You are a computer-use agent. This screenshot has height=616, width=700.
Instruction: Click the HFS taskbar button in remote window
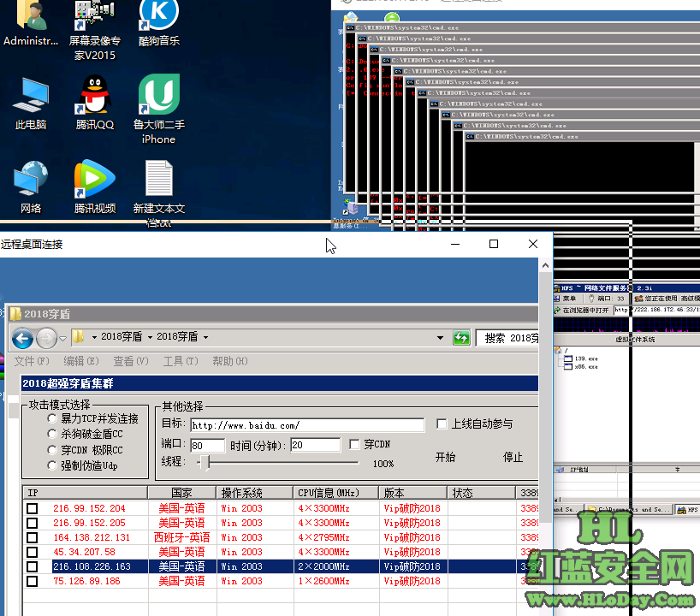[x=687, y=509]
